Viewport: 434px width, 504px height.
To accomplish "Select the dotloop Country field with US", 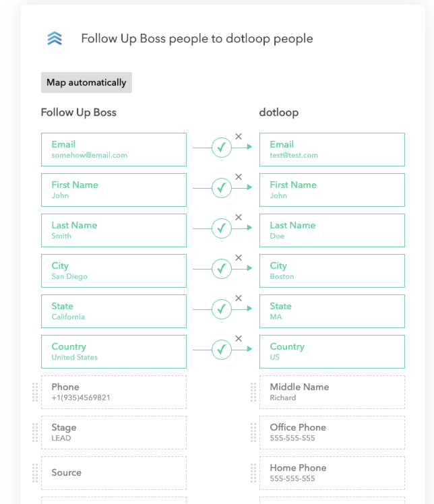I will (x=332, y=352).
